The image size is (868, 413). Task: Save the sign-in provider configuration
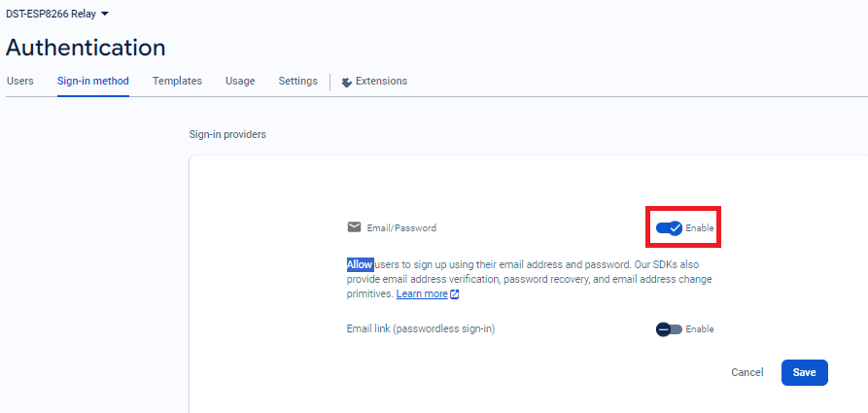pyautogui.click(x=804, y=372)
